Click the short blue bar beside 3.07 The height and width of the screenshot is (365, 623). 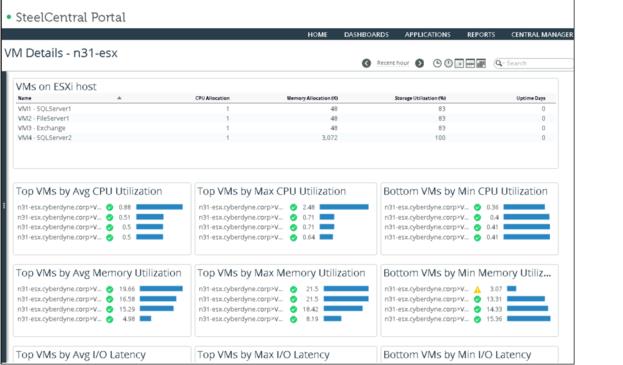coord(512,289)
